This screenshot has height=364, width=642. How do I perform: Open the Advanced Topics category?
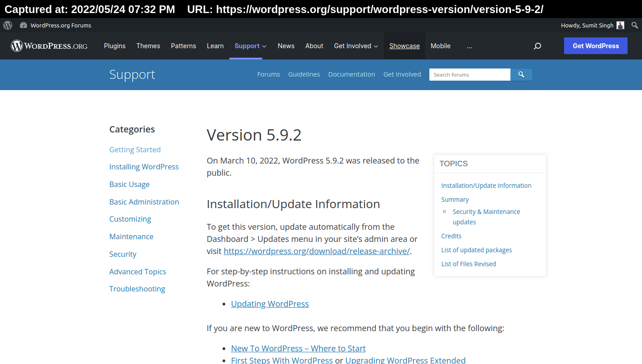(137, 272)
